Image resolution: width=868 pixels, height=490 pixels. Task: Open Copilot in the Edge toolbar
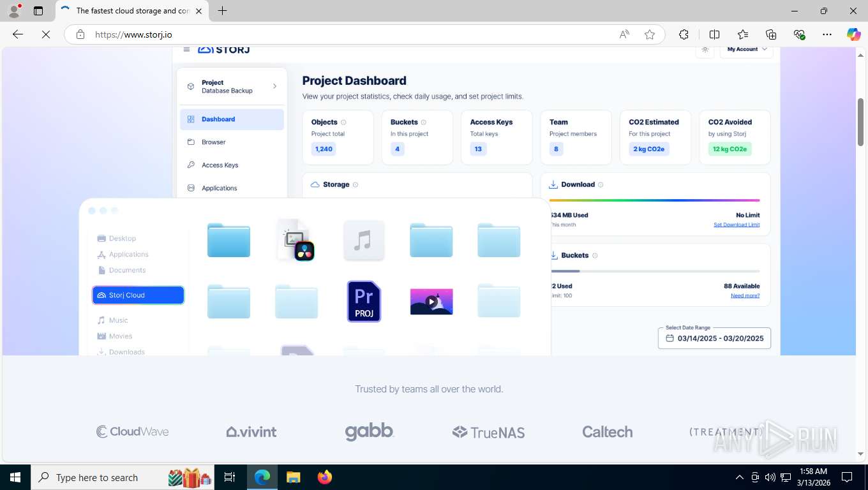tap(853, 34)
